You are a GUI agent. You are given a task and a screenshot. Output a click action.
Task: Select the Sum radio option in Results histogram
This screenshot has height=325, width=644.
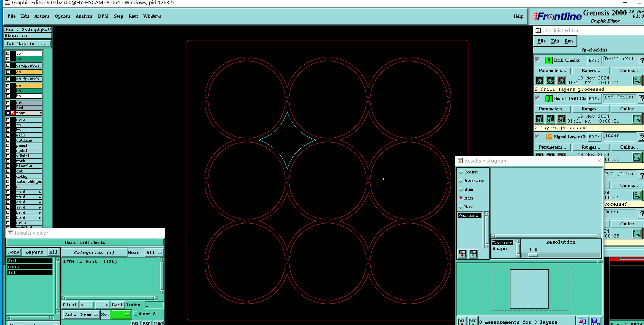point(461,190)
